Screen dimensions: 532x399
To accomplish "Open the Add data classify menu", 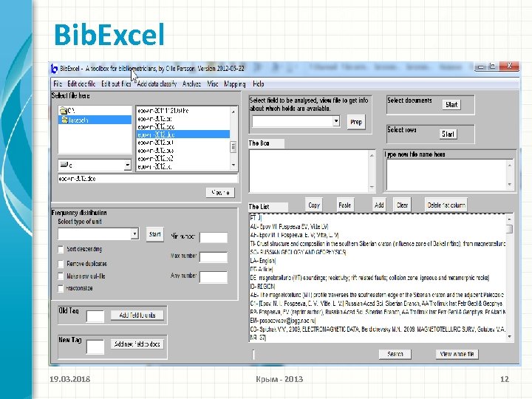I will [157, 83].
